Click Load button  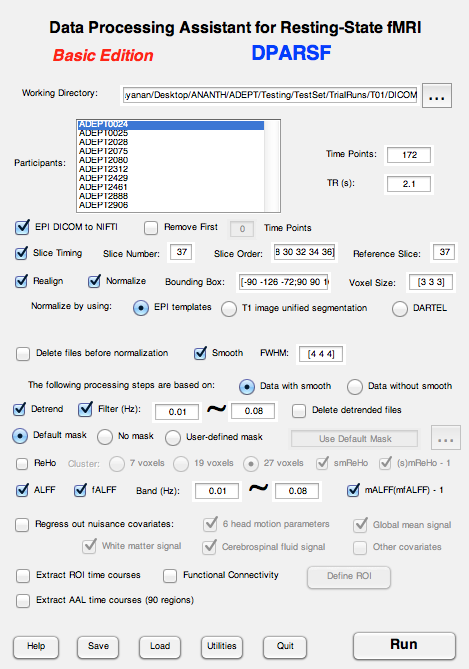pos(160,647)
